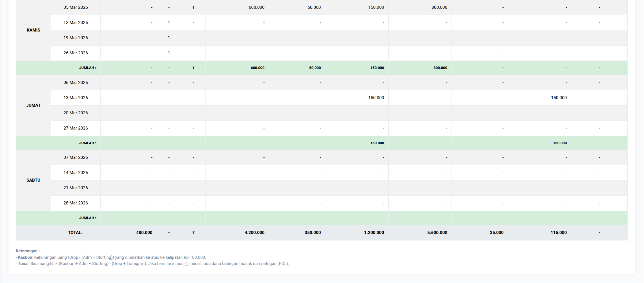Select the 12 Mar 2026 date cell

[76, 23]
